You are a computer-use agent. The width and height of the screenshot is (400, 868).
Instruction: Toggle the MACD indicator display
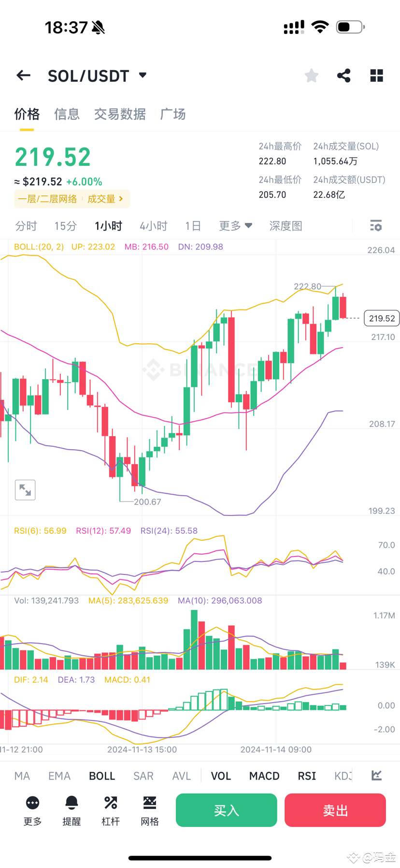coord(264,776)
